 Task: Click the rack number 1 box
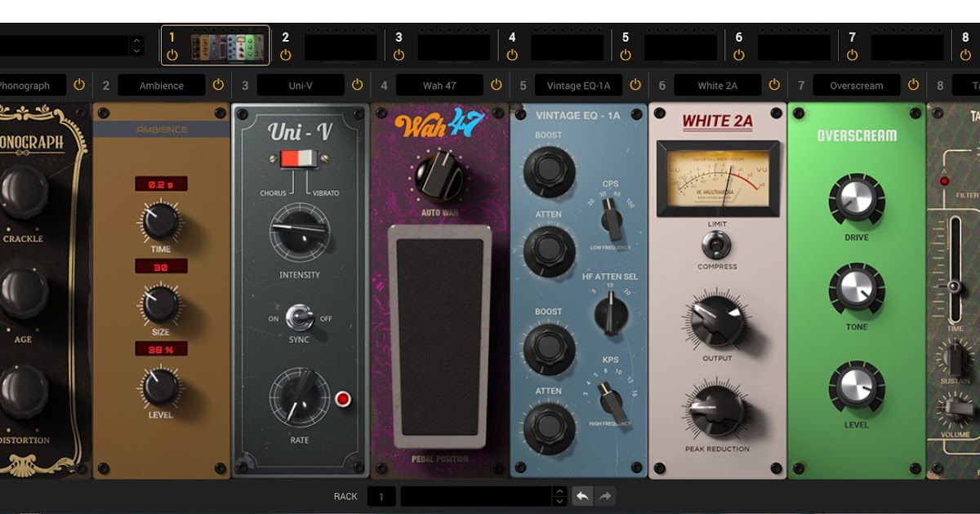(x=381, y=496)
